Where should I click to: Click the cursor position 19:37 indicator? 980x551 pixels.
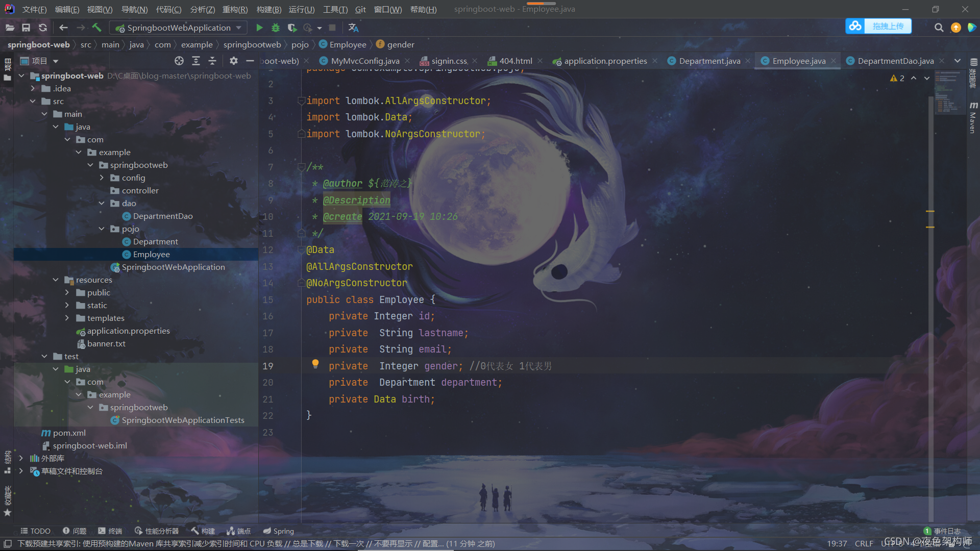(x=837, y=543)
